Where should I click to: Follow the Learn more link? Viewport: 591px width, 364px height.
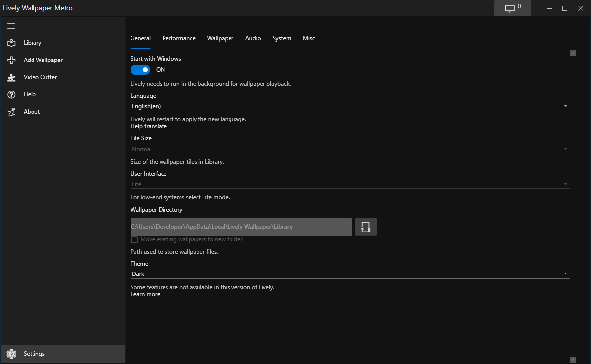click(x=145, y=294)
